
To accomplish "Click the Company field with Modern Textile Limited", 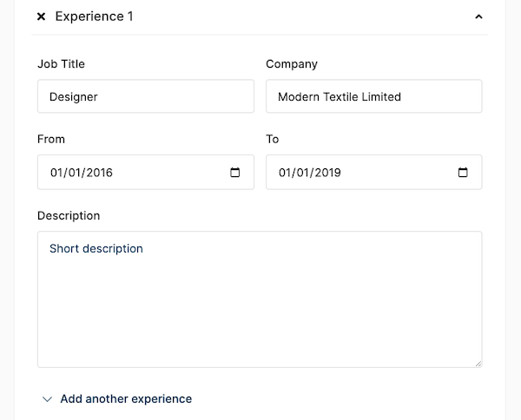I will [373, 96].
